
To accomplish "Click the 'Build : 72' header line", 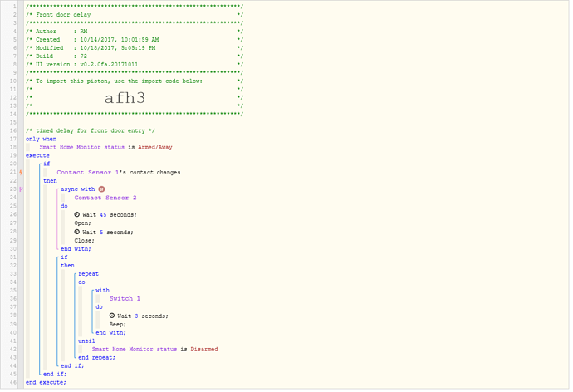I will (x=134, y=56).
